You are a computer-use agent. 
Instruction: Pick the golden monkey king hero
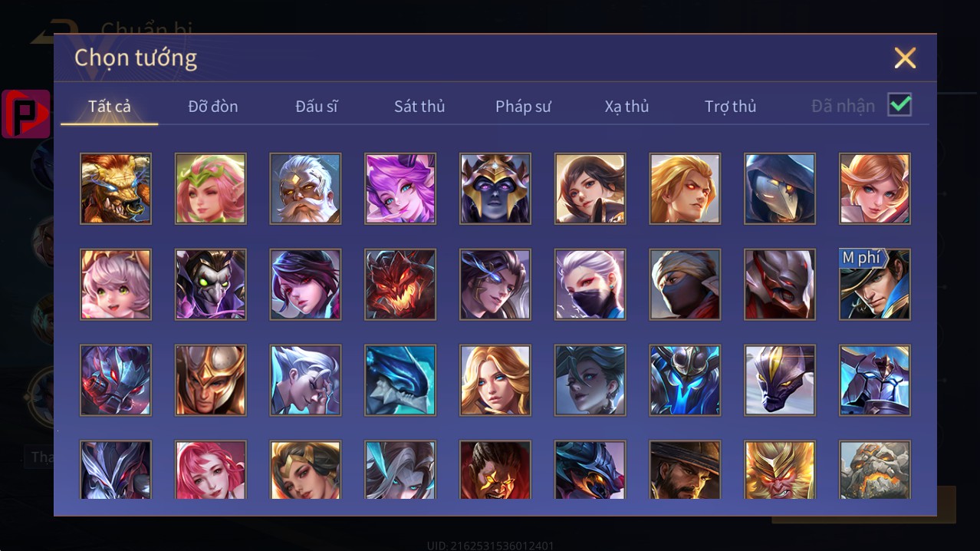780,470
